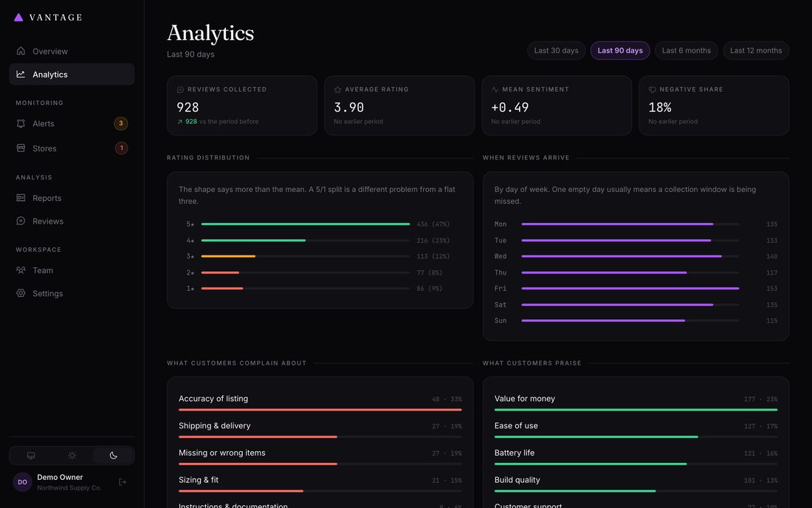812x508 pixels.
Task: Go to Alerts in Monitoring
Action: coord(72,123)
